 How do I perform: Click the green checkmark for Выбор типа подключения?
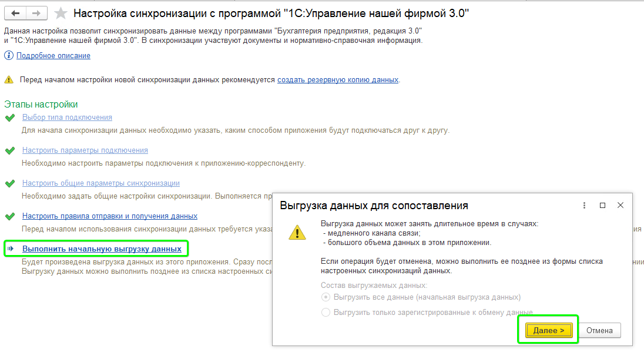pyautogui.click(x=10, y=118)
